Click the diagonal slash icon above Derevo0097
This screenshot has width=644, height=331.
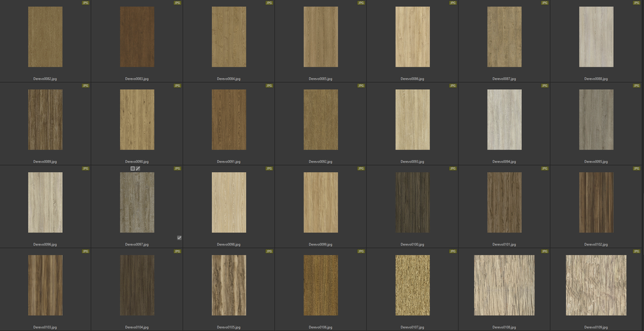pos(138,168)
